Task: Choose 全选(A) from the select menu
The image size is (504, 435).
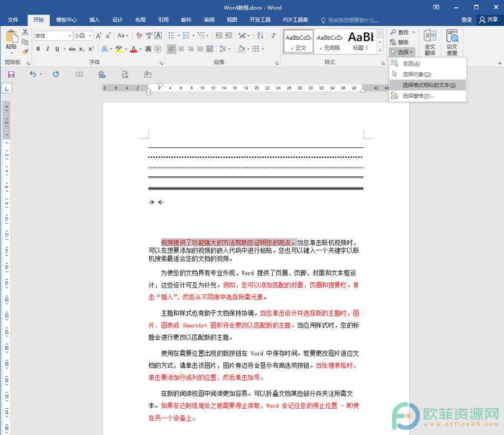Action: point(427,64)
